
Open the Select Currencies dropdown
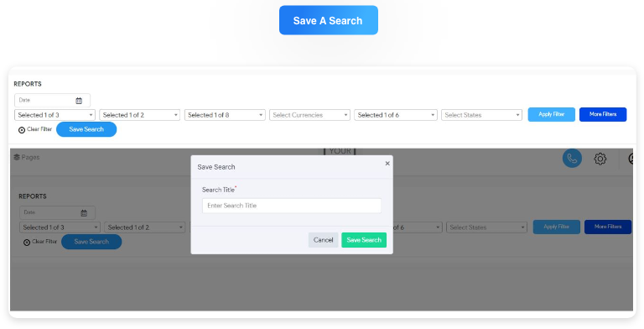[x=309, y=115]
